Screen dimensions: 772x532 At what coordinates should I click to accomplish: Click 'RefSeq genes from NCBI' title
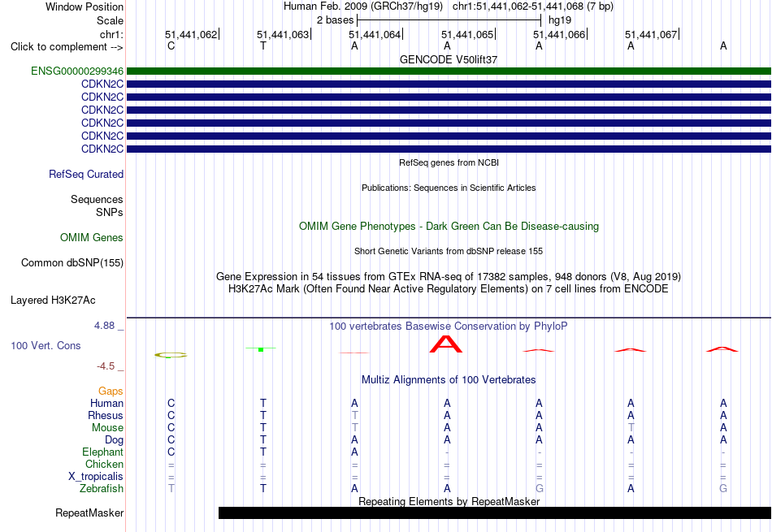[449, 162]
